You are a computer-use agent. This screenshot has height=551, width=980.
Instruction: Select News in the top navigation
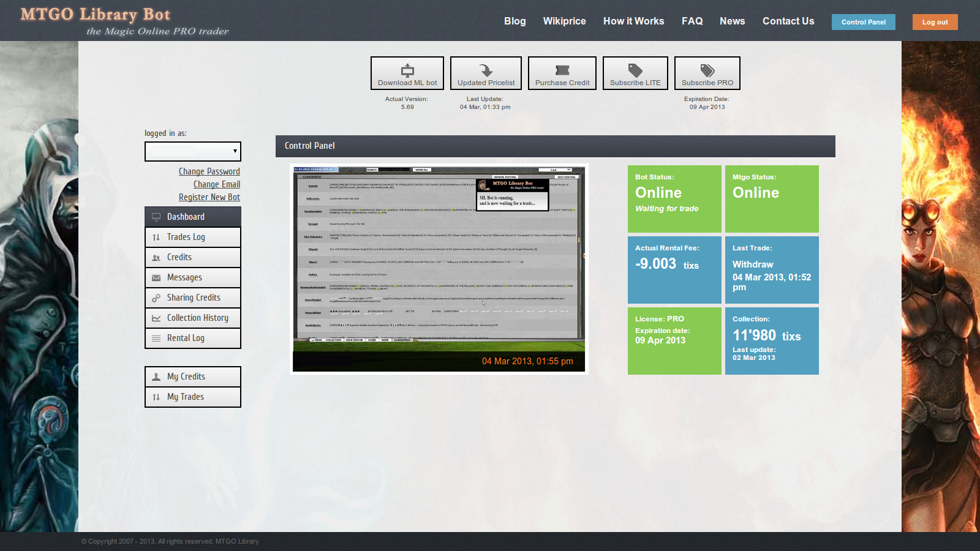point(732,21)
